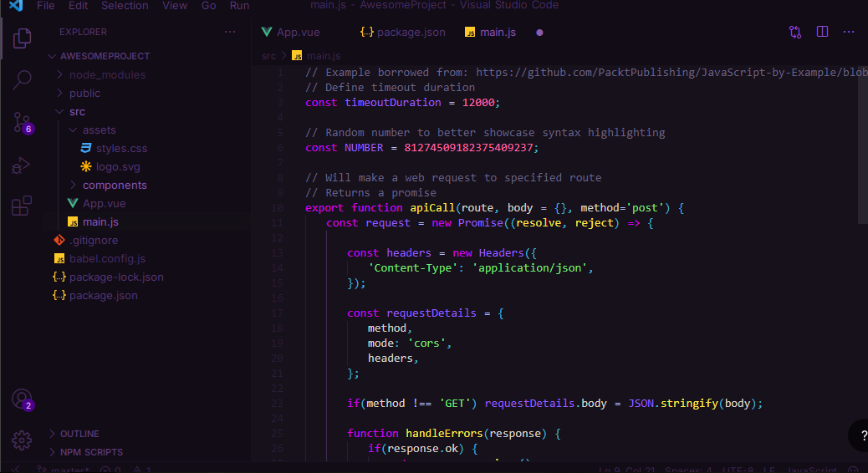Open editor More Actions ellipsis
The height and width of the screenshot is (473, 868).
849,32
